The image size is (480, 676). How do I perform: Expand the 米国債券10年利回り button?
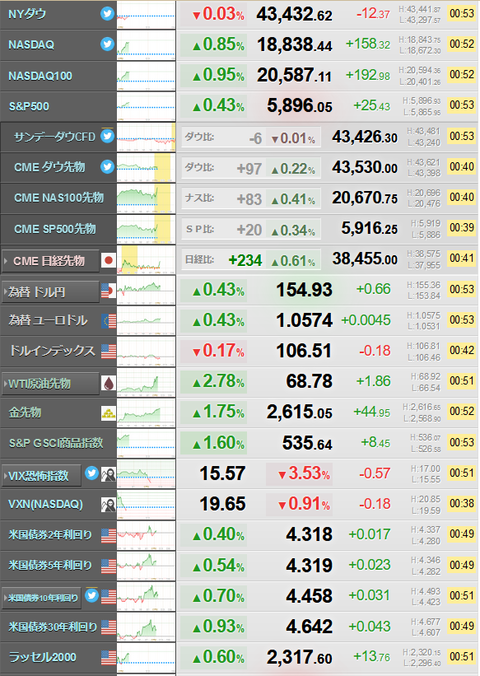point(41,598)
